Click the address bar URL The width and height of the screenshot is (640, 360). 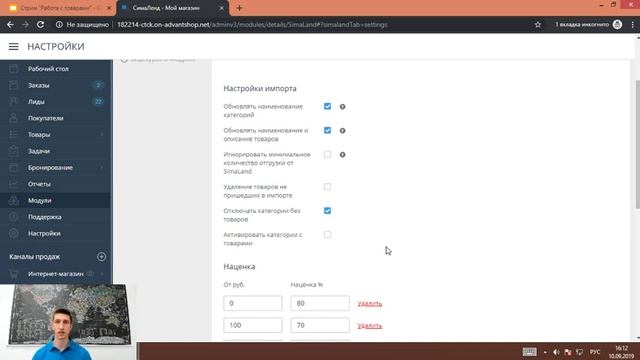coord(252,24)
